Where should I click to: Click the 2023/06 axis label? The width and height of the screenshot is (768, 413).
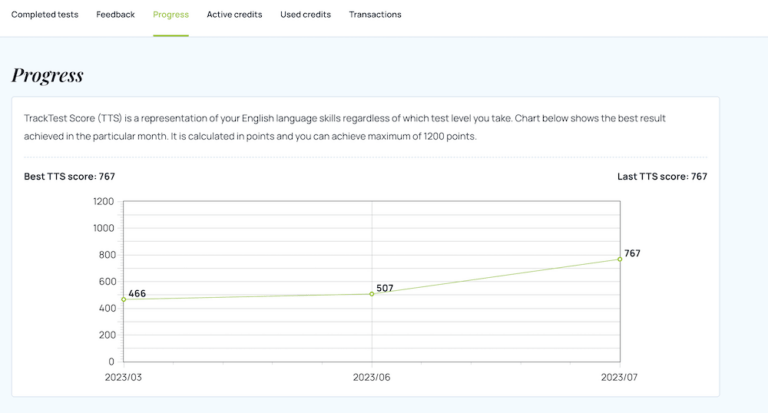click(x=372, y=377)
